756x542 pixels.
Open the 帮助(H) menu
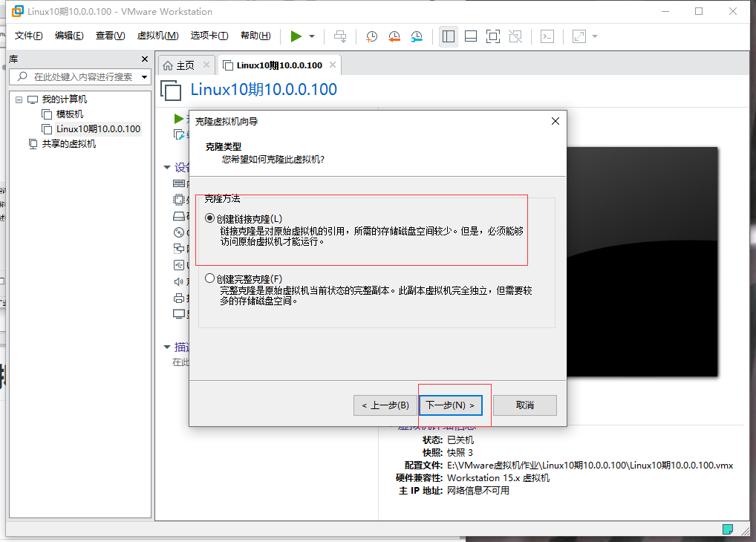pyautogui.click(x=255, y=36)
